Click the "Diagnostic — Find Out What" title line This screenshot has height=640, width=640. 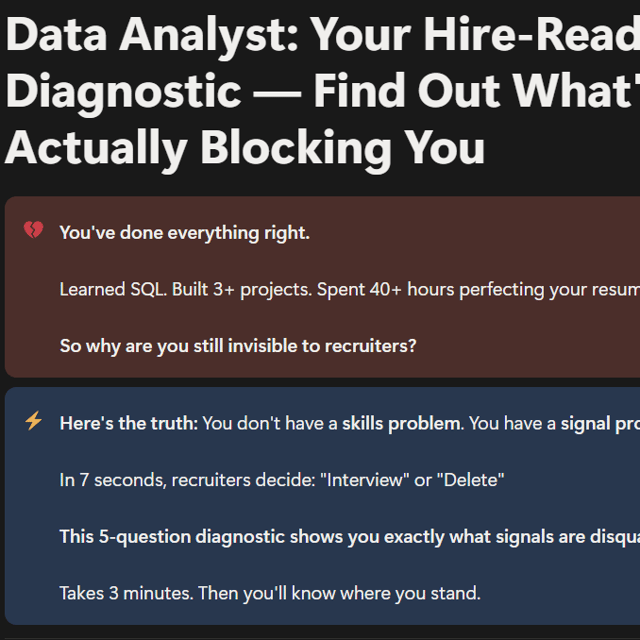click(320, 92)
